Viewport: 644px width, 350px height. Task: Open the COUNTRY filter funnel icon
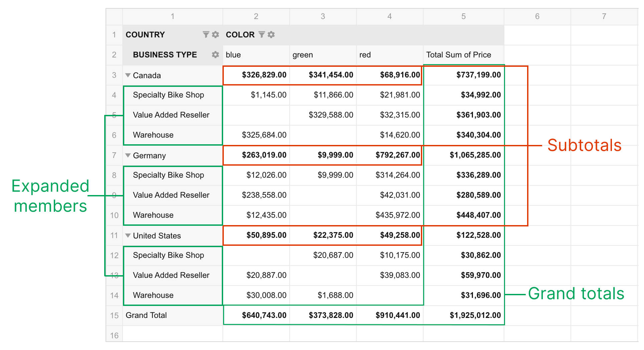click(x=206, y=34)
